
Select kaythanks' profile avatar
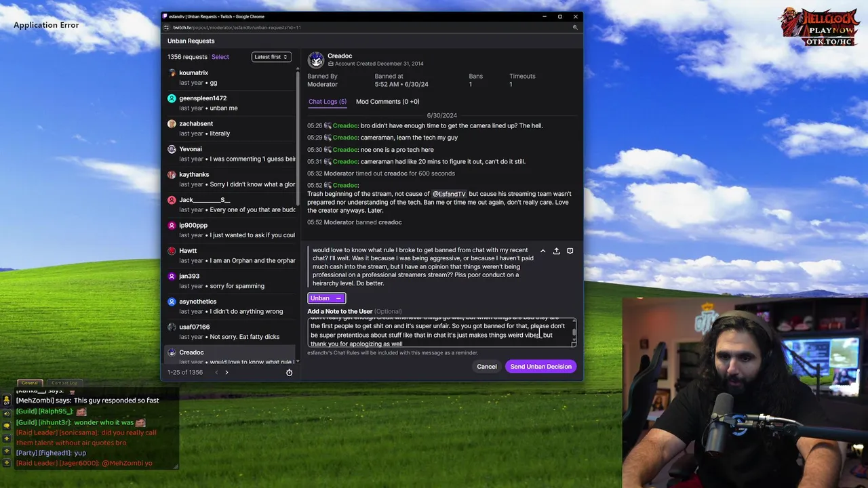click(x=172, y=174)
